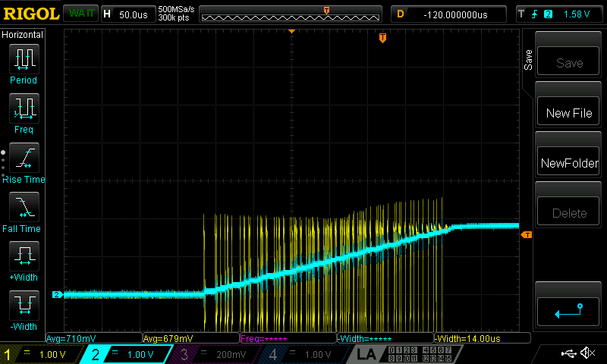Click the USB status icon

pos(568,353)
